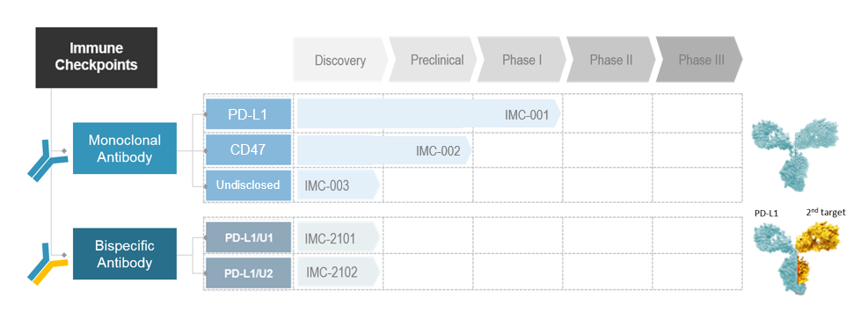868x319 pixels.
Task: Select the Bispecific Antibody category box
Action: (x=125, y=254)
